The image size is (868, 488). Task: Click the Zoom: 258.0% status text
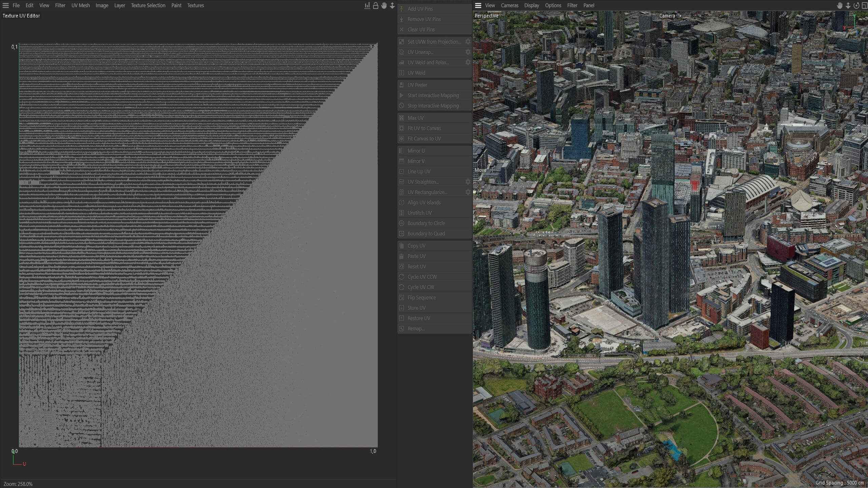coord(18,484)
